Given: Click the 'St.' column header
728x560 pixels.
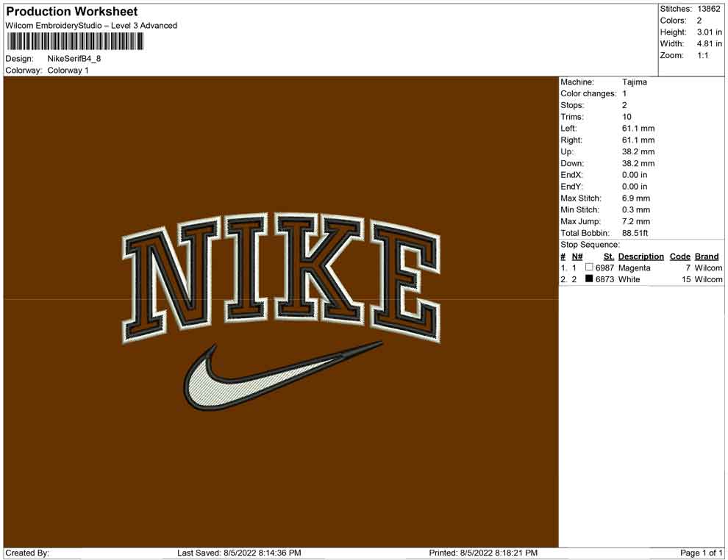Looking at the screenshot, I should click(609, 256).
